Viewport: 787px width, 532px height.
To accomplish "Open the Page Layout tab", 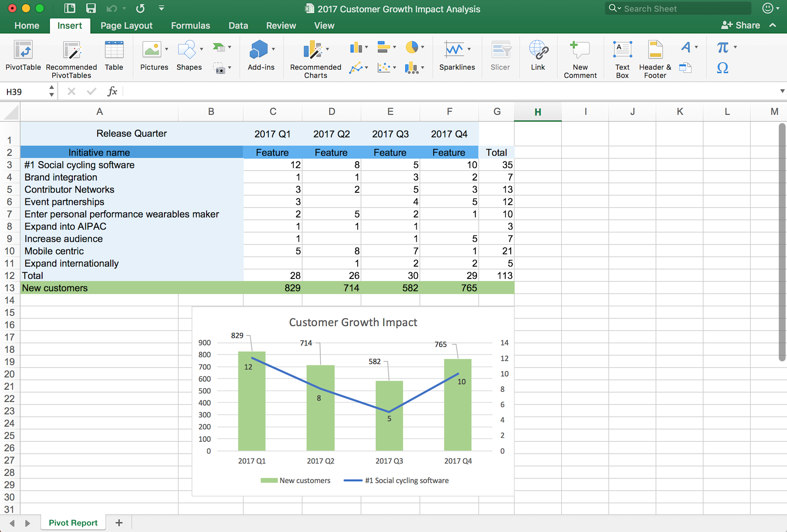I will (x=126, y=26).
